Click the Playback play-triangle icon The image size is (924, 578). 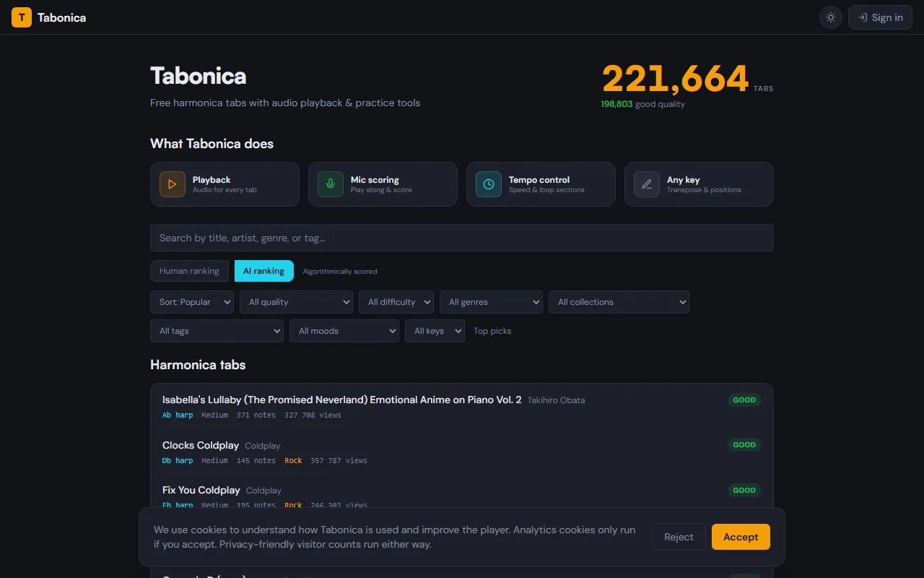click(173, 184)
